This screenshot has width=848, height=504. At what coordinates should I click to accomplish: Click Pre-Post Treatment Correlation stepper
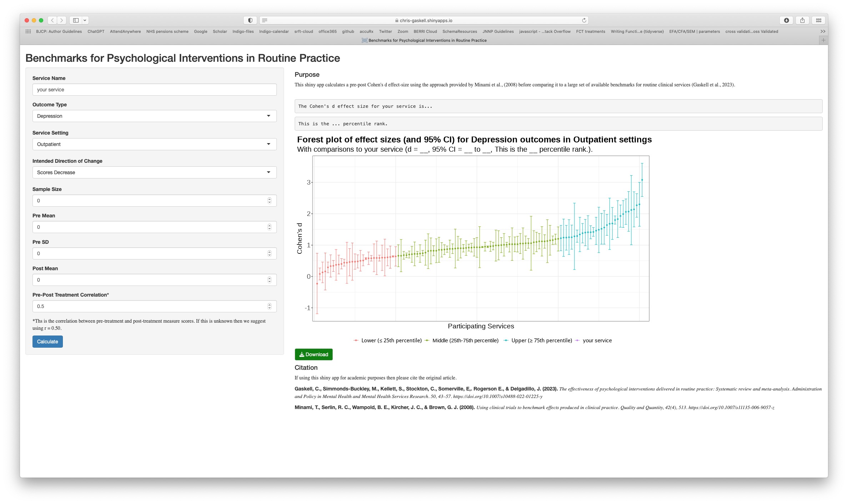(x=269, y=306)
